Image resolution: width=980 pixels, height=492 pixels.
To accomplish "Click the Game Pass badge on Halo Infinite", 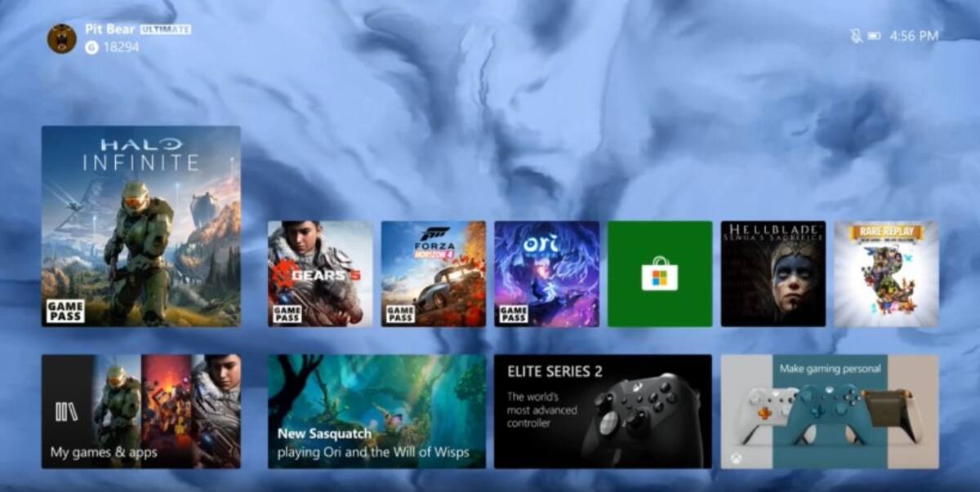I will coord(65,311).
